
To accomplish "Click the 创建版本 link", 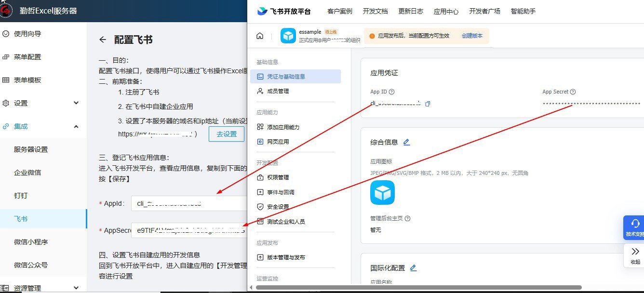I will [x=472, y=36].
